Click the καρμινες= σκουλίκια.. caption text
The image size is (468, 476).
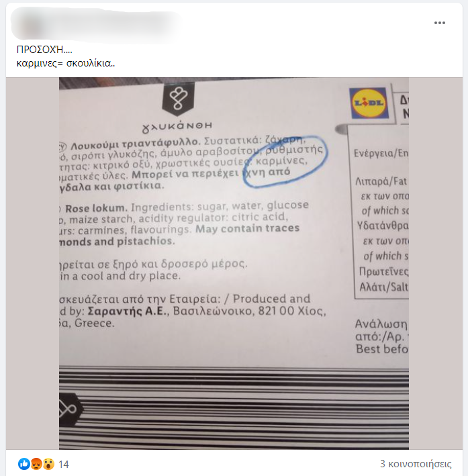click(66, 63)
